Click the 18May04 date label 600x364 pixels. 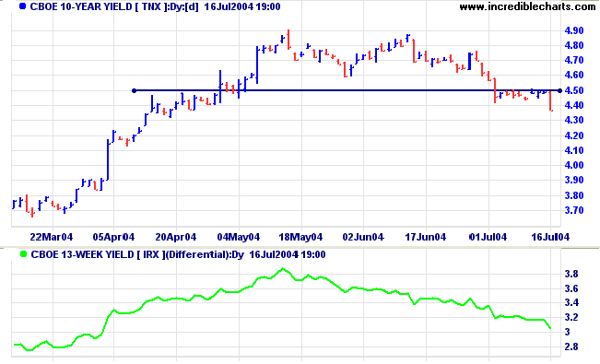click(x=300, y=238)
